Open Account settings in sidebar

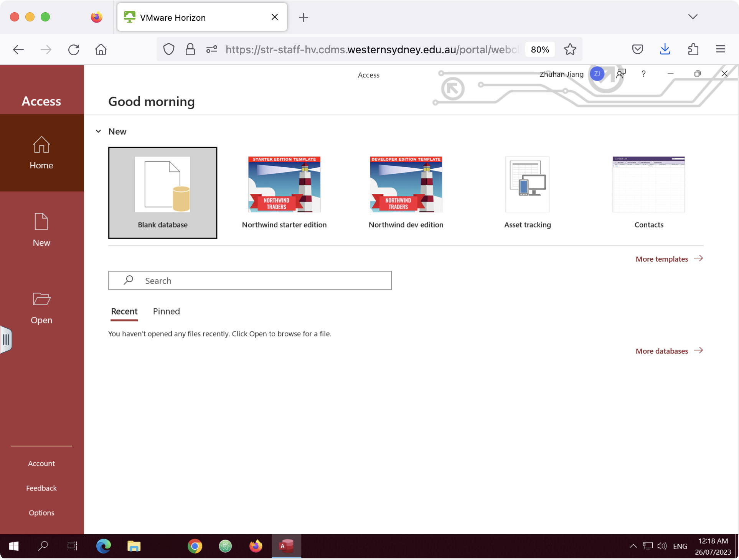(x=41, y=463)
